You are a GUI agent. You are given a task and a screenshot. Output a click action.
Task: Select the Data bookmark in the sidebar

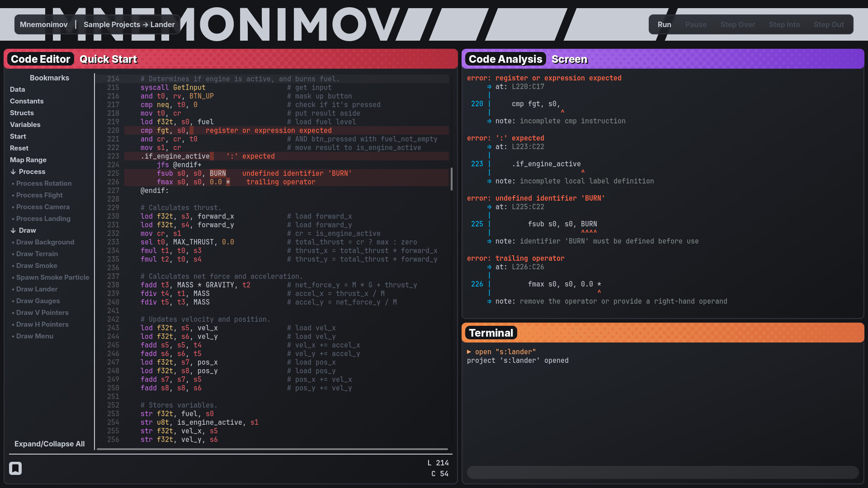(x=17, y=89)
